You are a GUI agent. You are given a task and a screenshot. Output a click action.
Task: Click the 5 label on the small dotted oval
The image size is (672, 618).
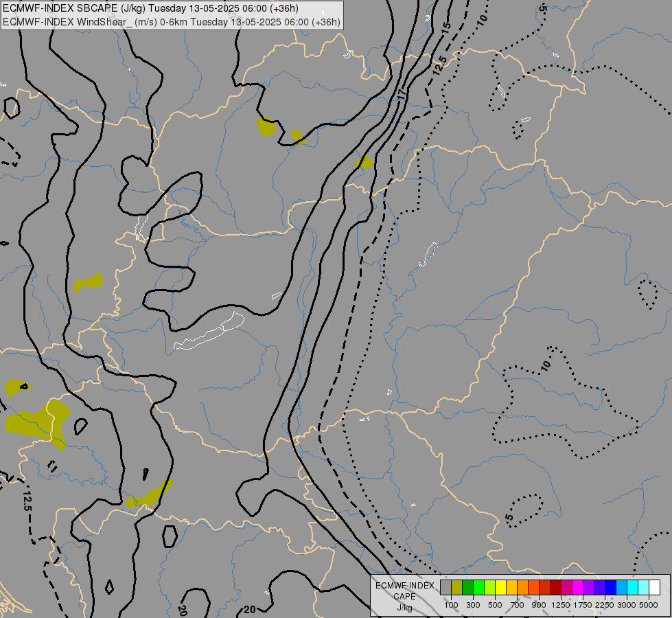509,517
